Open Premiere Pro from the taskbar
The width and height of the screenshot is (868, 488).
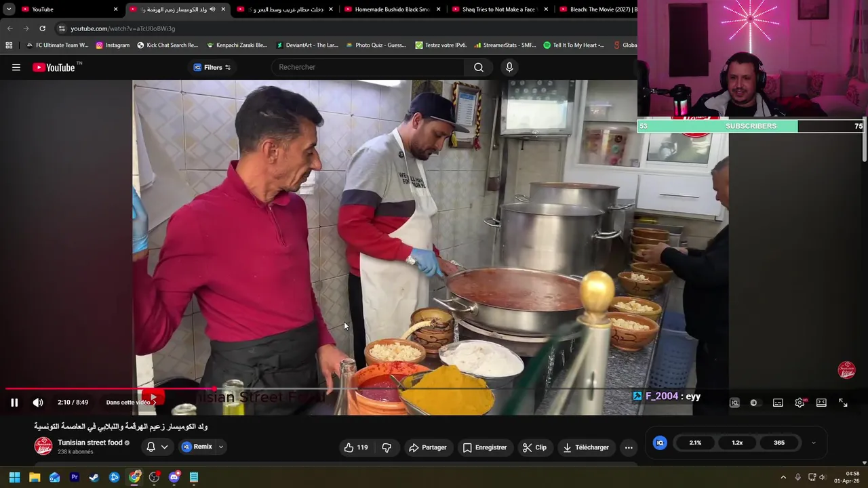(75, 477)
